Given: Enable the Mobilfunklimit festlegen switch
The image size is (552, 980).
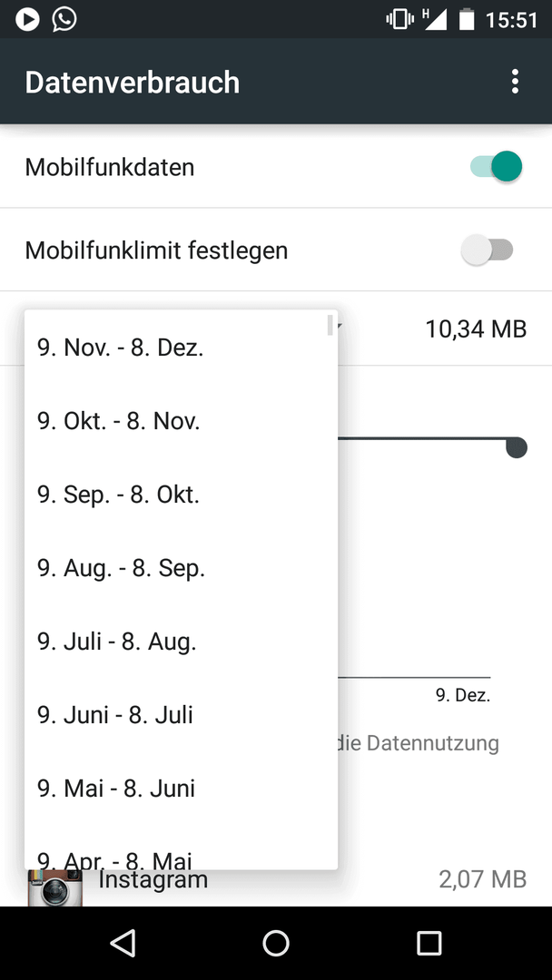Looking at the screenshot, I should (x=487, y=250).
